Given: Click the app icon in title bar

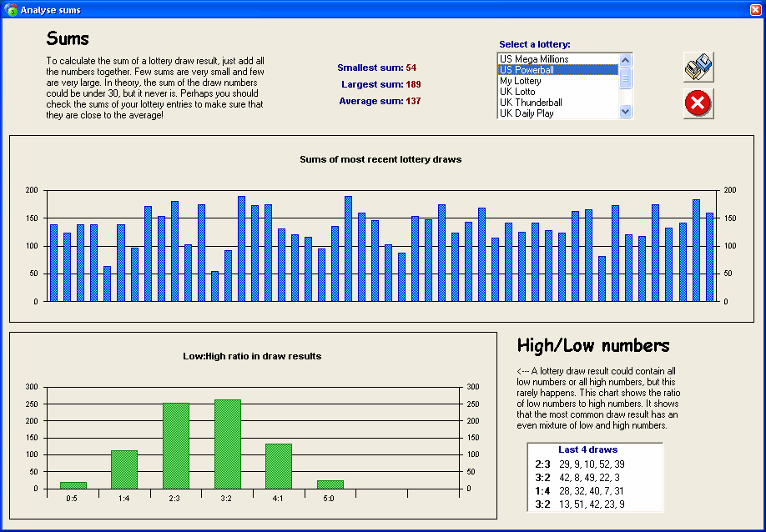Looking at the screenshot, I should (x=11, y=10).
